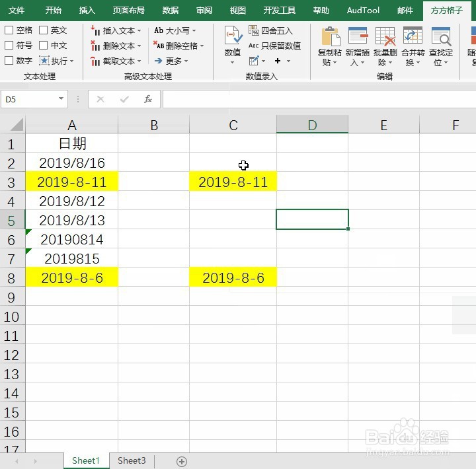Check the 中文 checkbox
Viewport: 476px width, 469px height.
[44, 45]
